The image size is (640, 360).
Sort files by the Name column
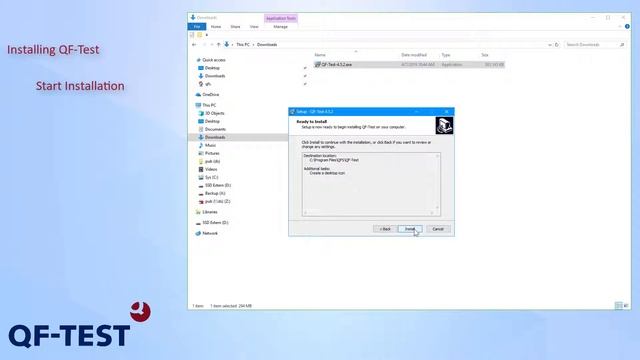tap(320, 55)
